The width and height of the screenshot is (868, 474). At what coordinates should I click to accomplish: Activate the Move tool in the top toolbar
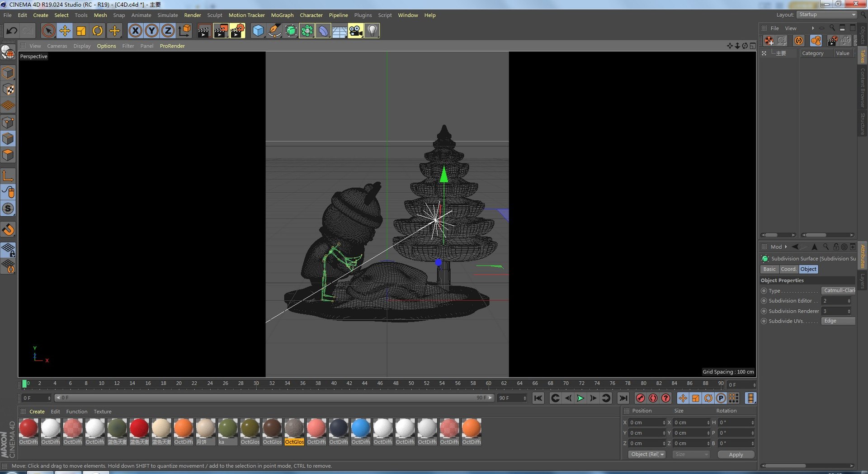[65, 31]
